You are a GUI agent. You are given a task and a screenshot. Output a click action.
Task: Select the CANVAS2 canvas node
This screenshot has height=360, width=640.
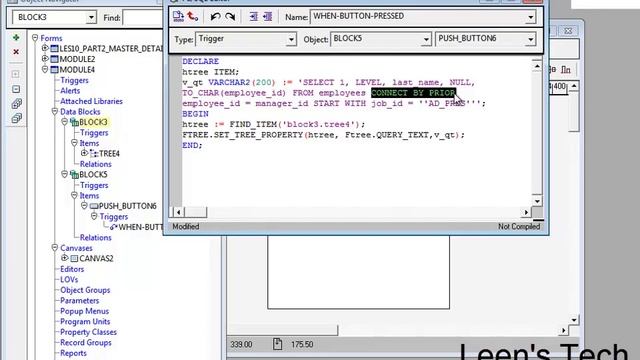tap(96, 259)
